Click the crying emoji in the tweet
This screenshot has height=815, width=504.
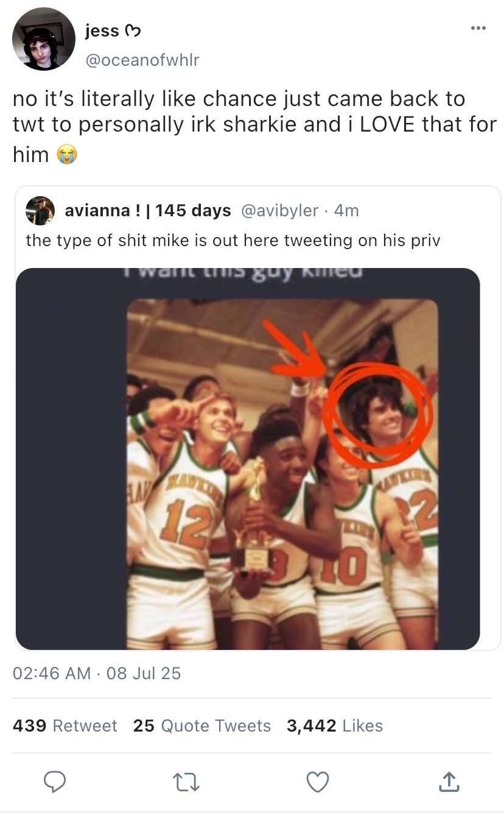(x=67, y=155)
